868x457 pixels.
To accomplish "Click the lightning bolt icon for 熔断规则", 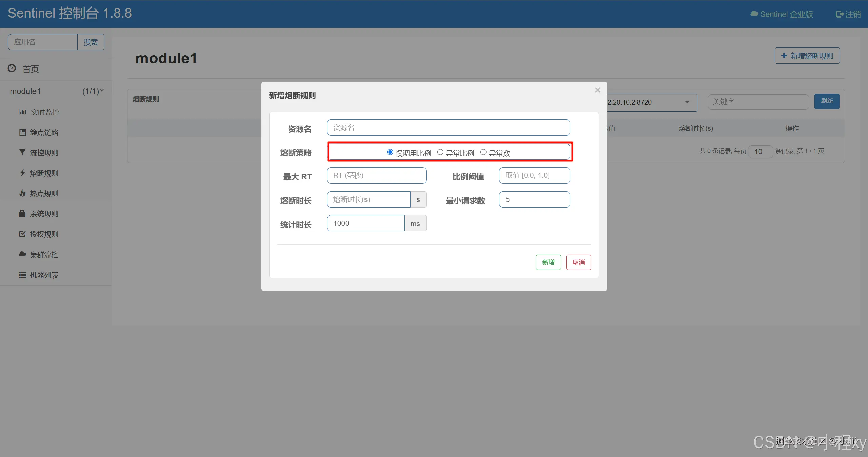I will tap(22, 173).
